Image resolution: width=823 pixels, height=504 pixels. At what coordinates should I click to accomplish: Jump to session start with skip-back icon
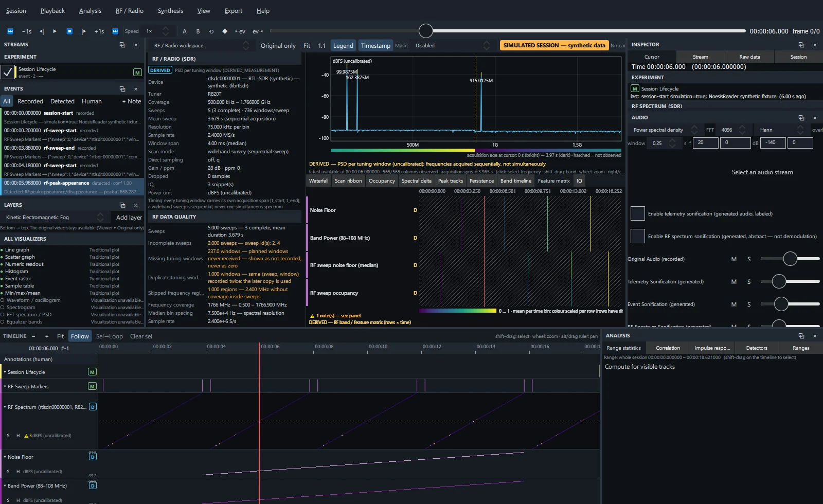pyautogui.click(x=10, y=31)
